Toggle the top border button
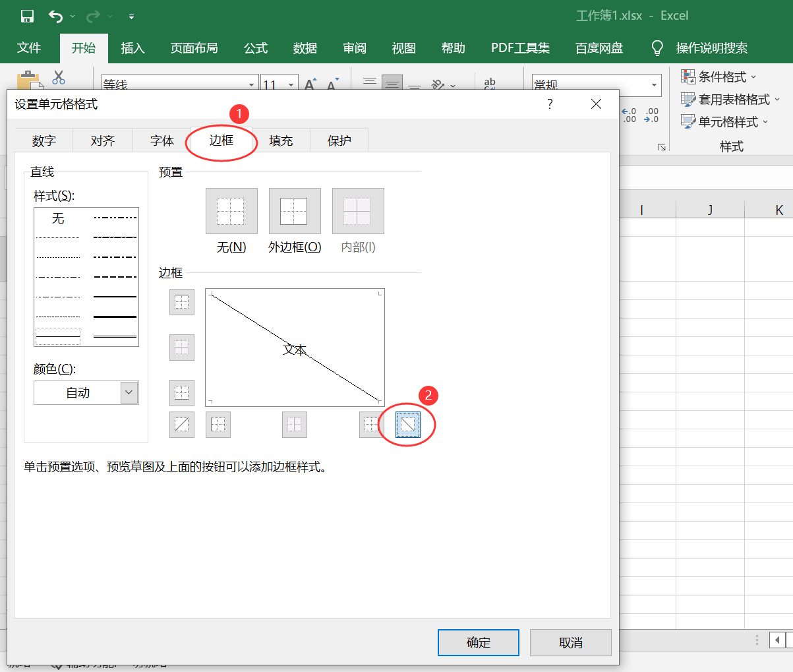Screen dimensions: 793x672 pos(182,301)
